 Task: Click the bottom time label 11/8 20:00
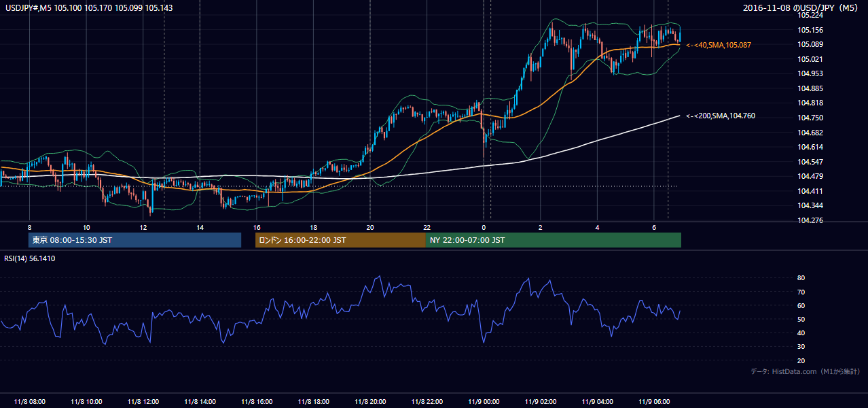pos(369,402)
